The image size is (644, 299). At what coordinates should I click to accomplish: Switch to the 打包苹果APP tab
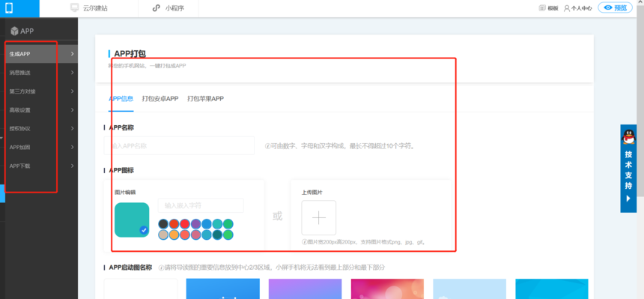pos(205,99)
